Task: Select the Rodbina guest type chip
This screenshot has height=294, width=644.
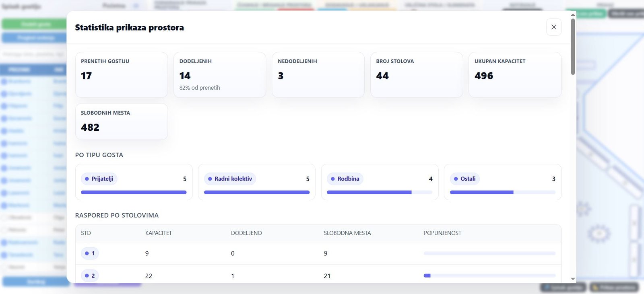Action: (x=345, y=179)
